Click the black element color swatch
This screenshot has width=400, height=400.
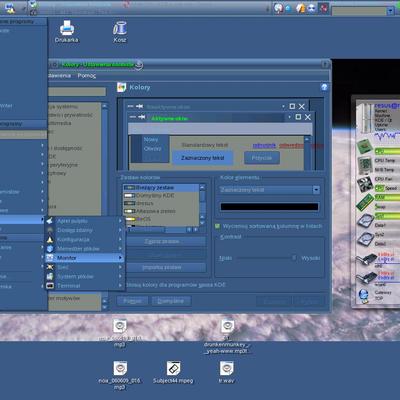(x=269, y=207)
